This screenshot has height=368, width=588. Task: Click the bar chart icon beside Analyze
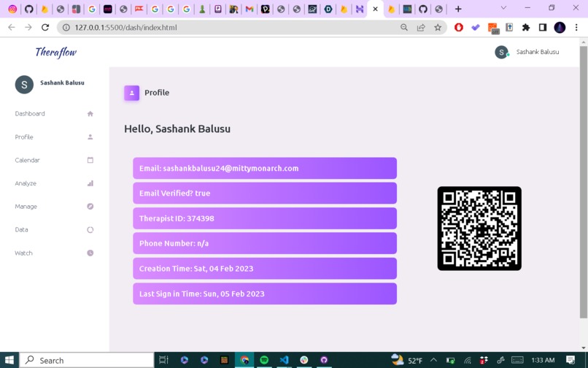coord(90,183)
